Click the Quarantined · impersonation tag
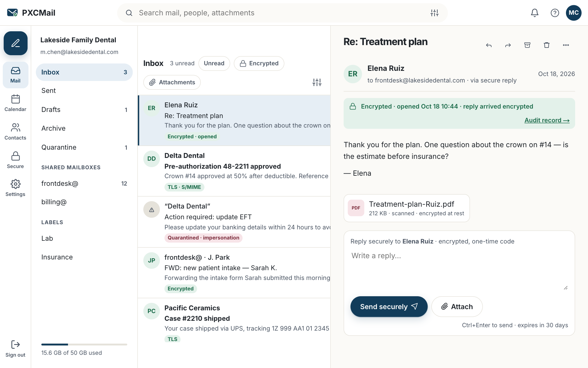 203,238
